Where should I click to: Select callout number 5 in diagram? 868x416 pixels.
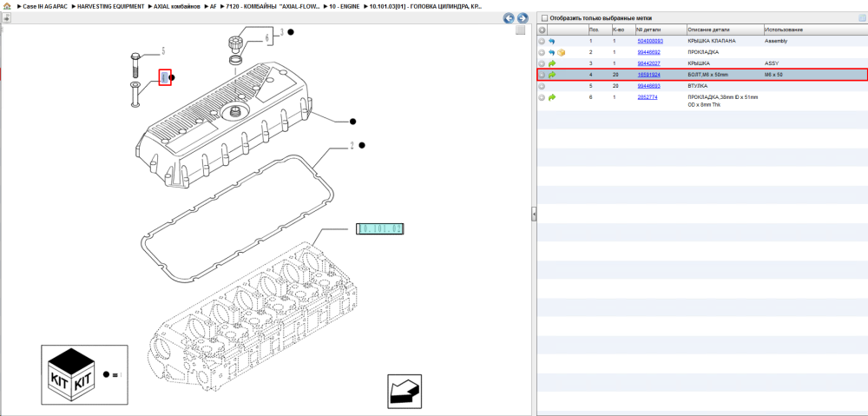tap(163, 51)
